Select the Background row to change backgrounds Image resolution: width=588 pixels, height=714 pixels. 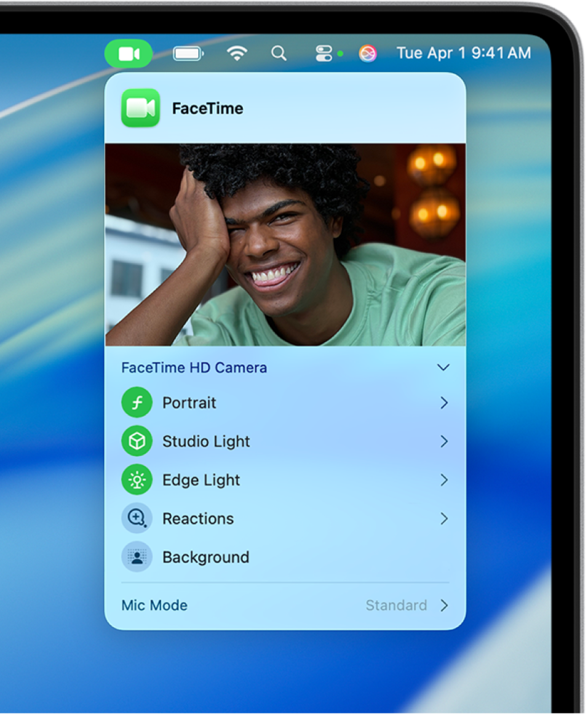pos(205,557)
